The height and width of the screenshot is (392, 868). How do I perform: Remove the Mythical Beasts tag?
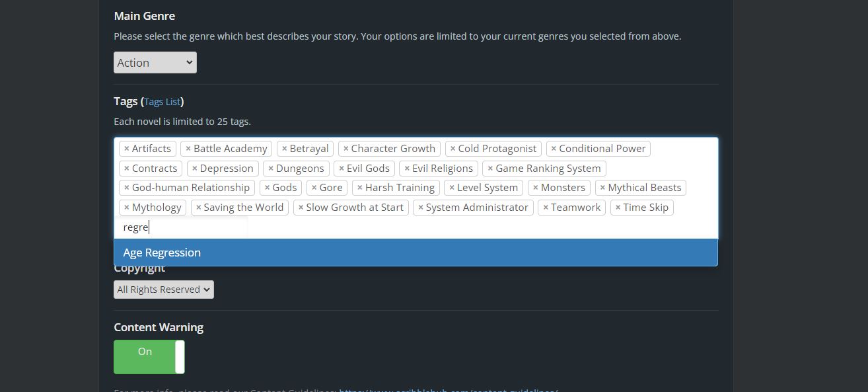pyautogui.click(x=603, y=188)
